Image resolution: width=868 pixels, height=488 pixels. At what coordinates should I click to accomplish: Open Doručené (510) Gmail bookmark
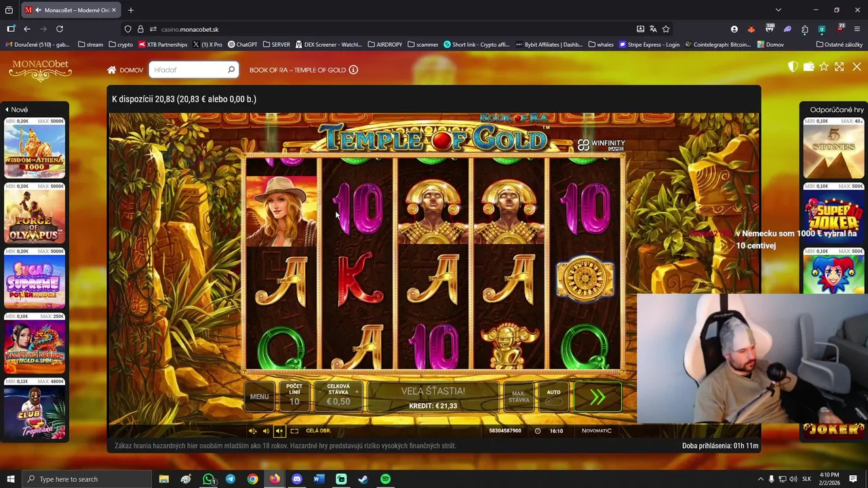tap(38, 45)
